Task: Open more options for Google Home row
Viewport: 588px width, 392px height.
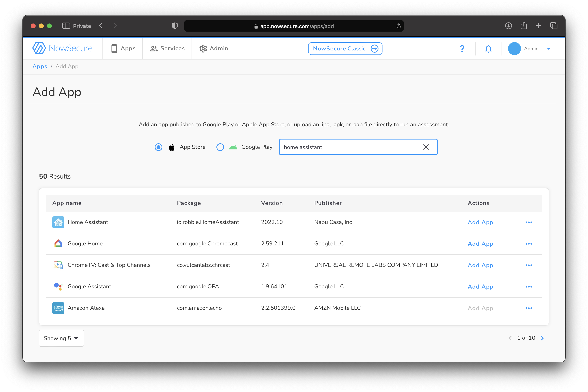Action: (529, 244)
